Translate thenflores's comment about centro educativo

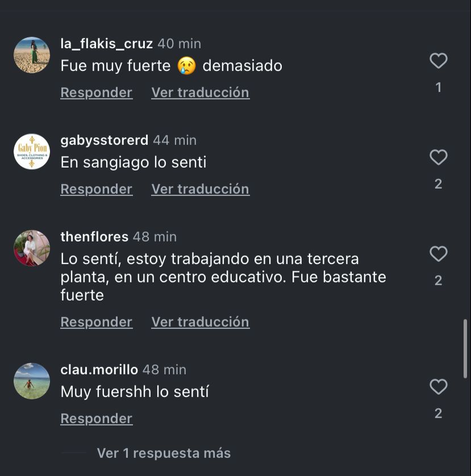pyautogui.click(x=200, y=322)
